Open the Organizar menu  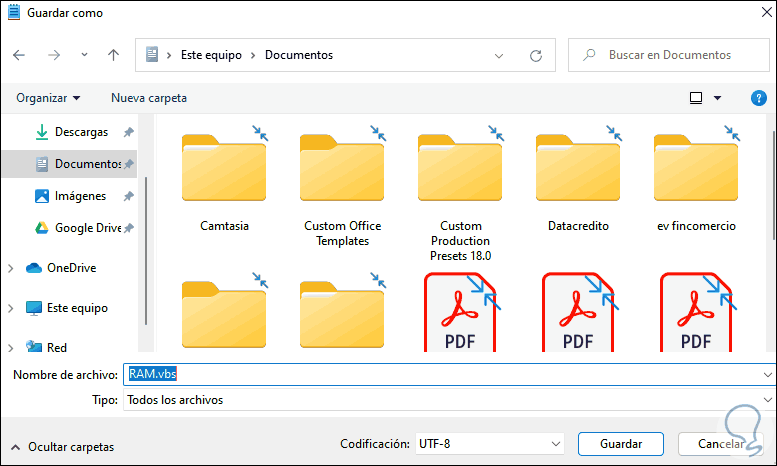[48, 98]
